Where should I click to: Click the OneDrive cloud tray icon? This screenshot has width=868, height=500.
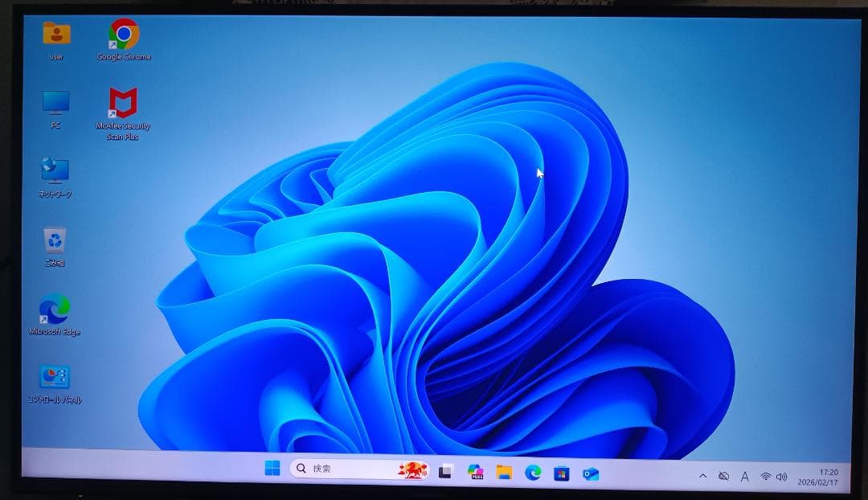tap(723, 476)
